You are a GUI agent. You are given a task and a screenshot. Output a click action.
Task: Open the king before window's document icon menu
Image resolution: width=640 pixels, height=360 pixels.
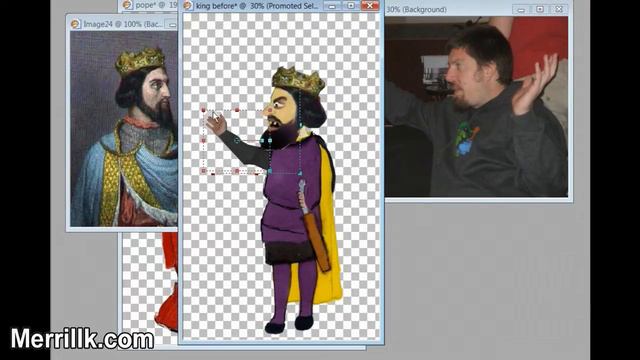click(x=188, y=6)
